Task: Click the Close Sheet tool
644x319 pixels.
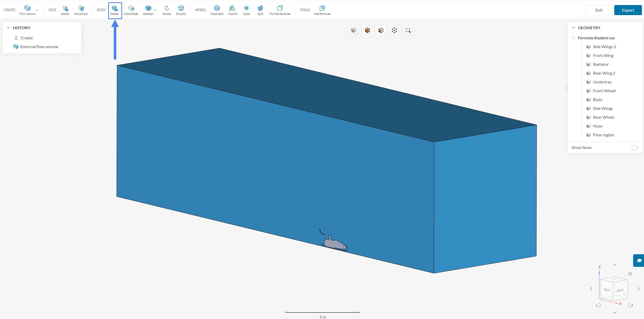Action: click(131, 10)
